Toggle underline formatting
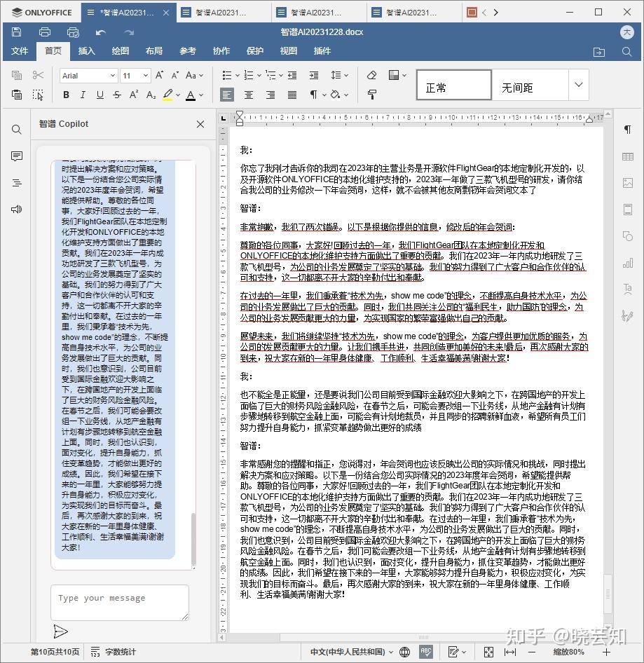The width and height of the screenshot is (644, 663). pos(100,95)
